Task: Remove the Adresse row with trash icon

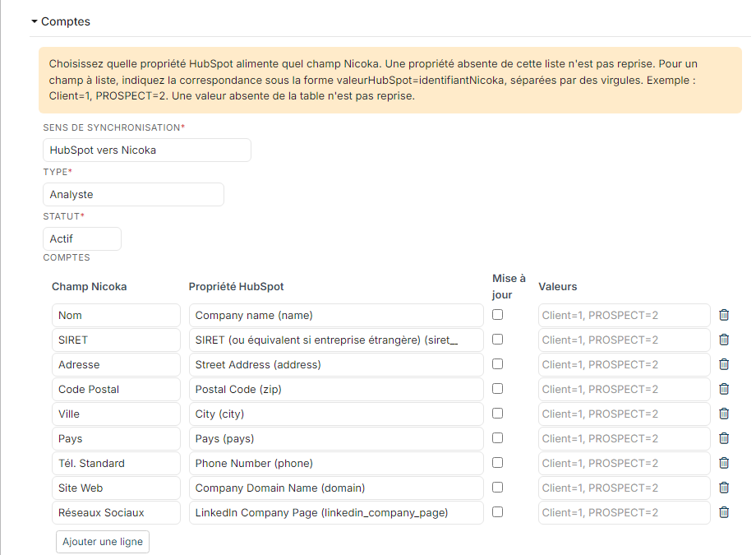Action: click(x=724, y=364)
